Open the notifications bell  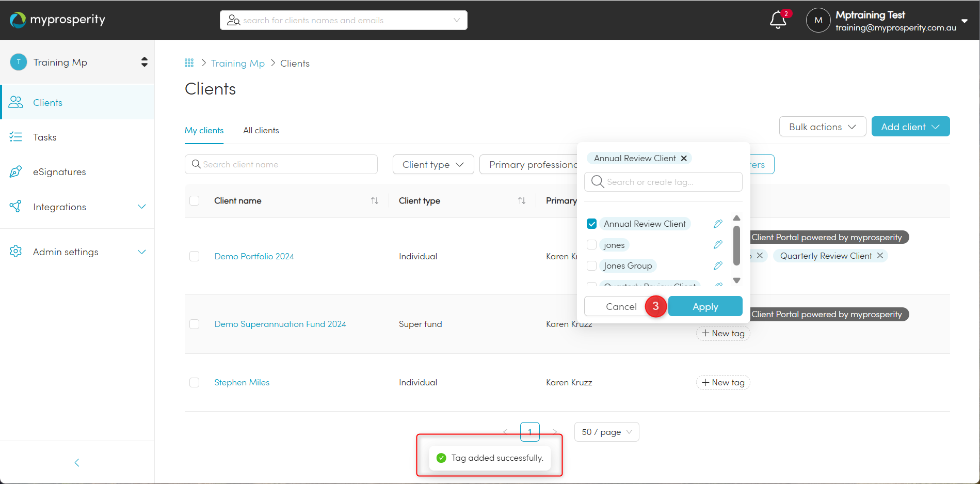click(778, 20)
